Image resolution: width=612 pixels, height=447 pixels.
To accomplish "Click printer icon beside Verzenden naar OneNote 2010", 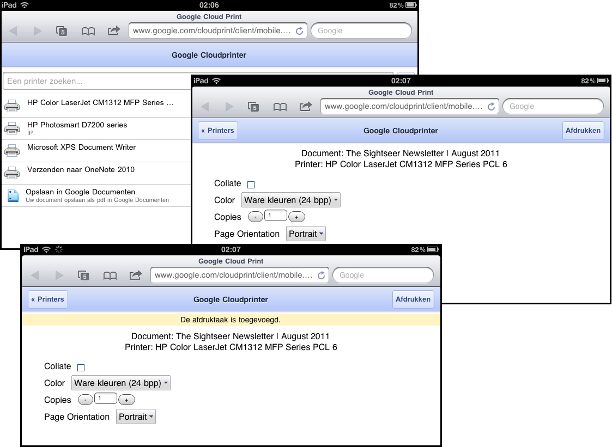I will (12, 173).
